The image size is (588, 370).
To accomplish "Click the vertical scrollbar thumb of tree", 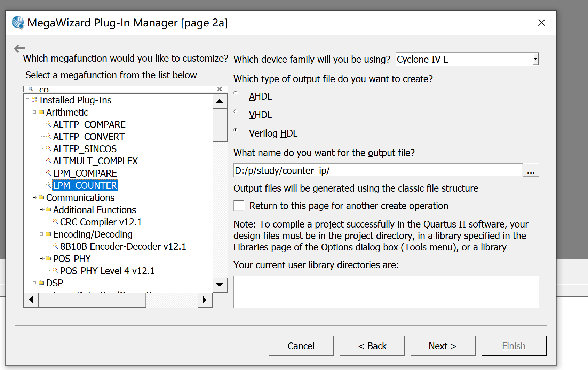I will tap(220, 125).
